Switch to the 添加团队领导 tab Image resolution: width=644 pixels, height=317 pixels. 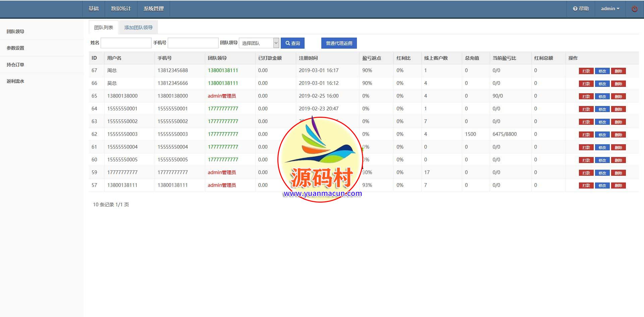(x=138, y=28)
